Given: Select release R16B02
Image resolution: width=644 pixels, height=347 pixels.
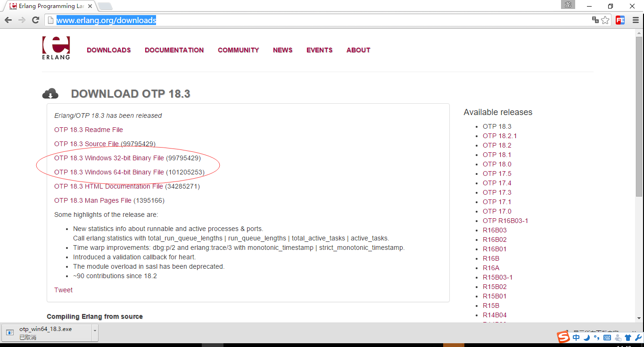Looking at the screenshot, I should click(495, 240).
